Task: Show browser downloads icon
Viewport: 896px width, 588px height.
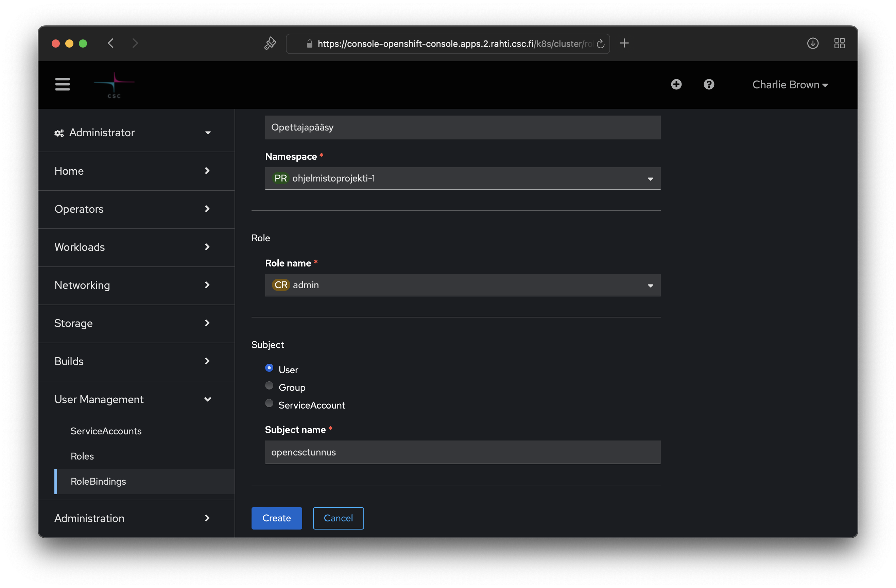Action: pos(812,43)
